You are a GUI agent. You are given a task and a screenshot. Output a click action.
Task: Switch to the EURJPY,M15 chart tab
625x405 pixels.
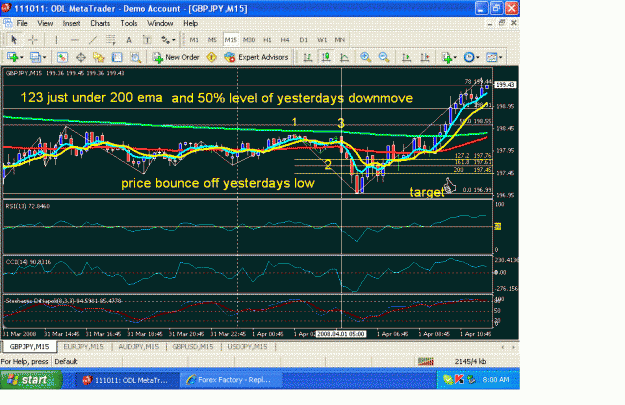(83, 347)
